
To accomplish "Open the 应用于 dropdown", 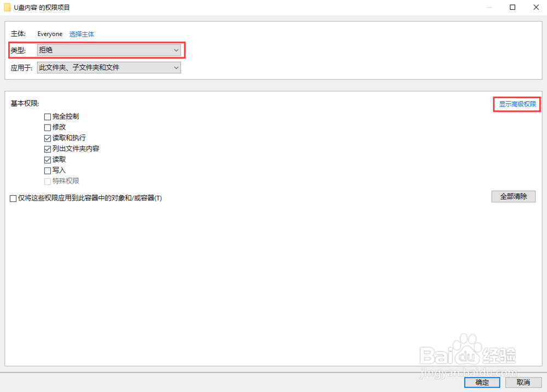I will pos(109,67).
